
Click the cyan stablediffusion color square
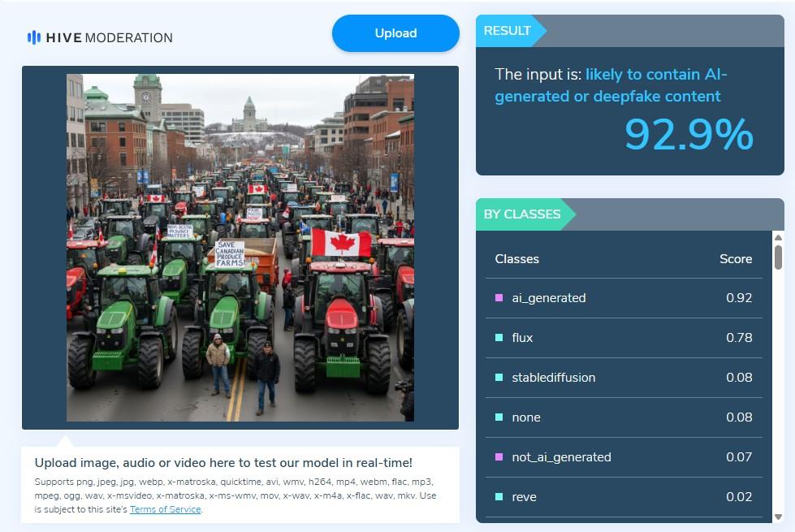[x=499, y=378]
